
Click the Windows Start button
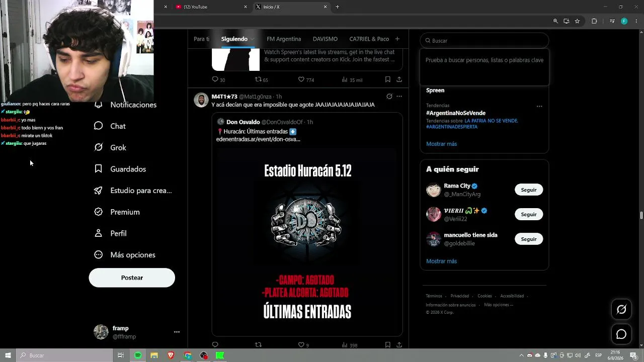pyautogui.click(x=8, y=355)
